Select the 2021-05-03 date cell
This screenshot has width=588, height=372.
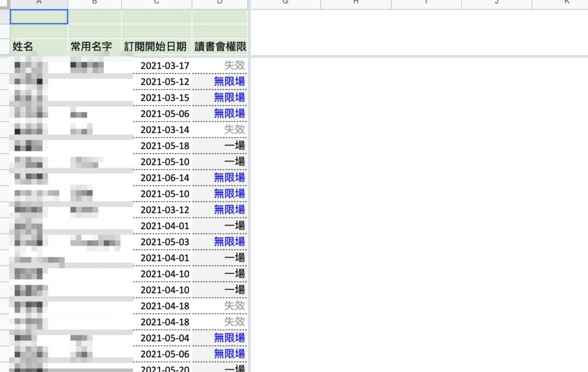(x=164, y=242)
